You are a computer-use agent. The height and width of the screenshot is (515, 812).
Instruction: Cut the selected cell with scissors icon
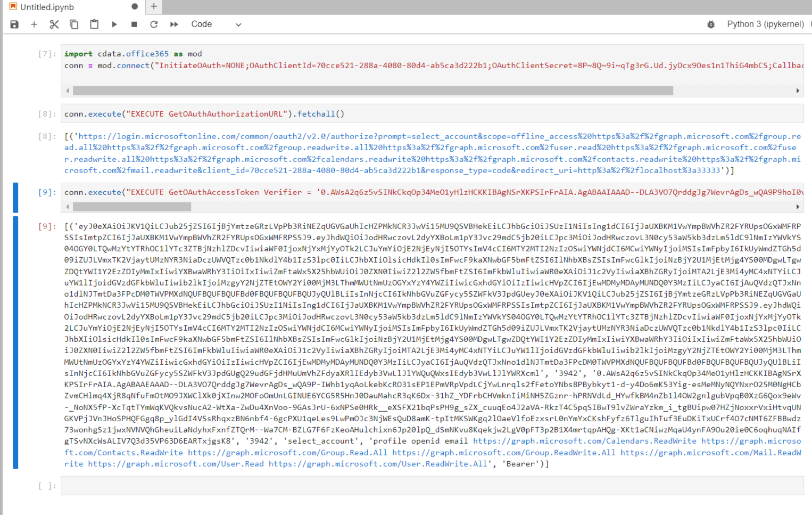pyautogui.click(x=54, y=24)
